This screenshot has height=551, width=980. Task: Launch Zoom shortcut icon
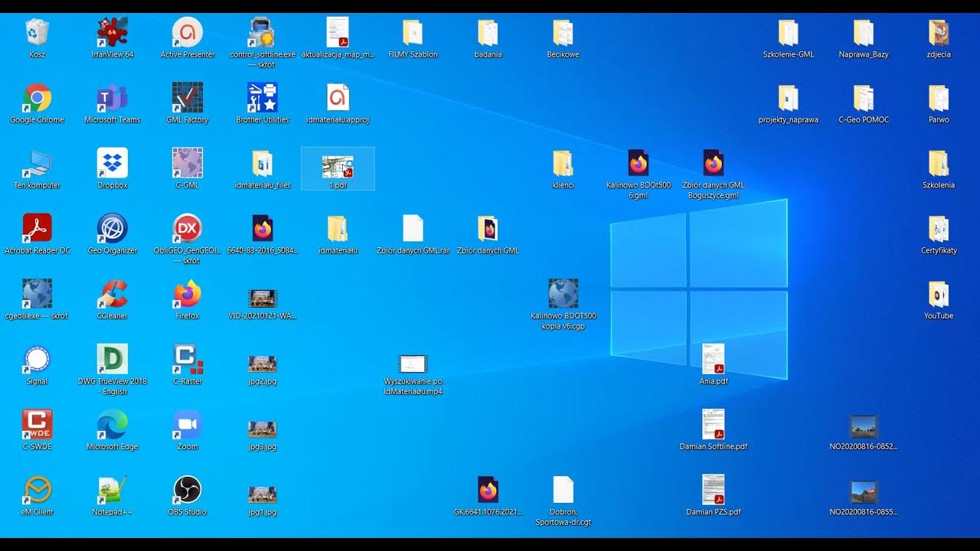pyautogui.click(x=188, y=425)
